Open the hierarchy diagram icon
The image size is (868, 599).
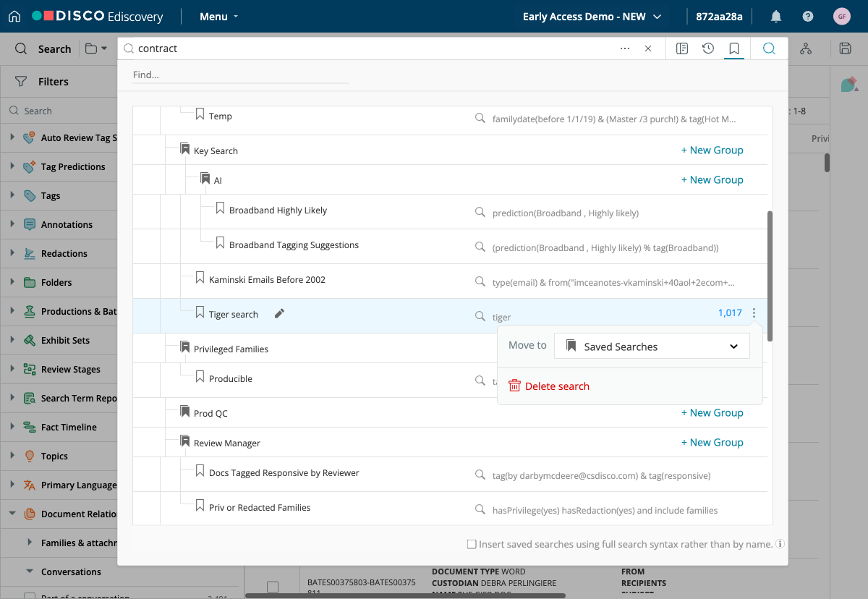pyautogui.click(x=806, y=48)
